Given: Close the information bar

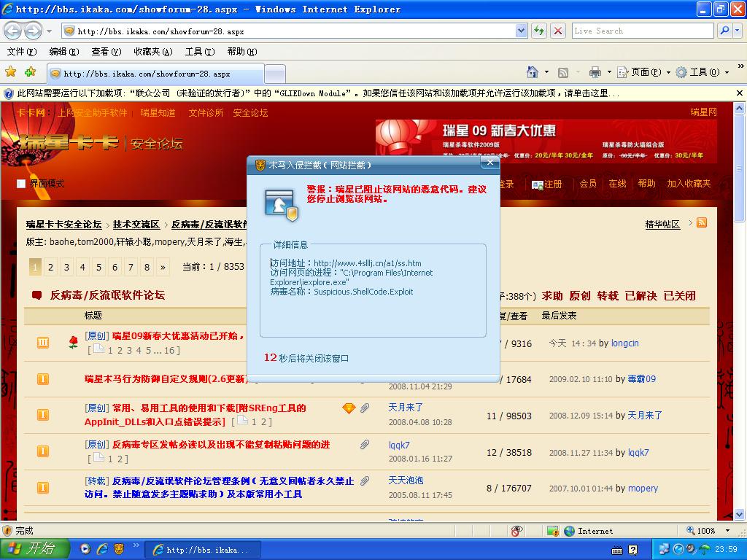Looking at the screenshot, I should coord(740,93).
